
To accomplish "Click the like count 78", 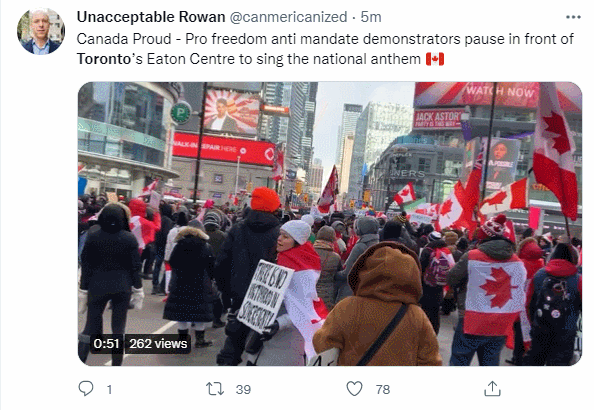I will pos(383,390).
